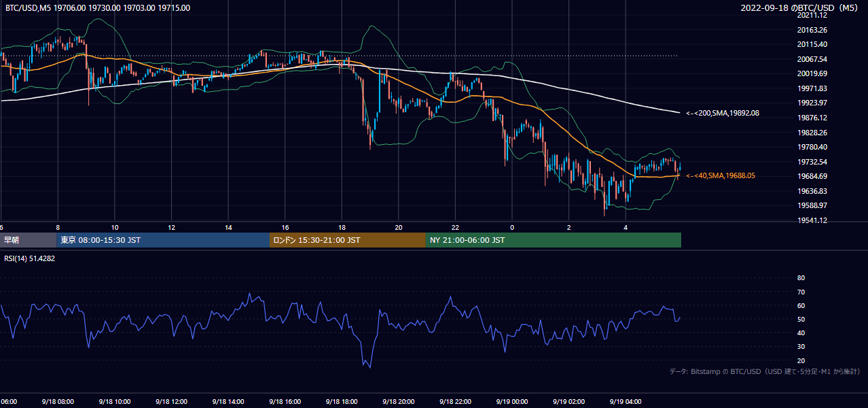This screenshot has width=868, height=408.
Task: Click the RSI axis 40 level label
Action: (x=801, y=333)
